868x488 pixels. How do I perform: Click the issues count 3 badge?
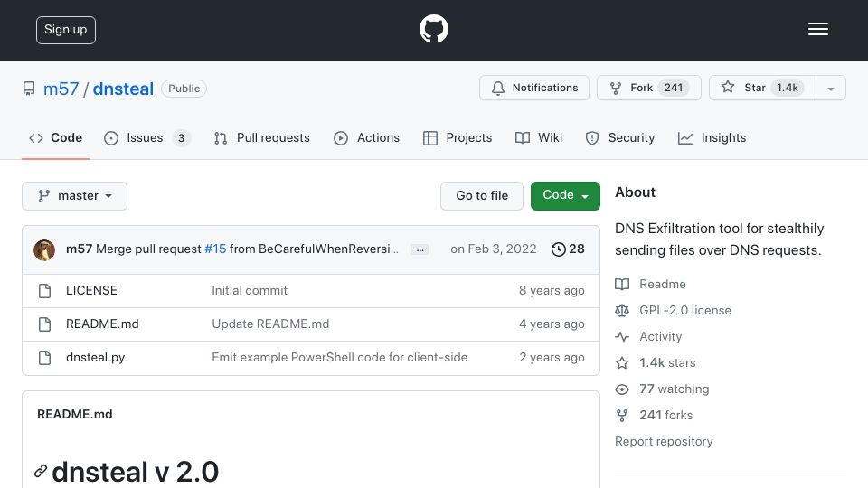181,138
